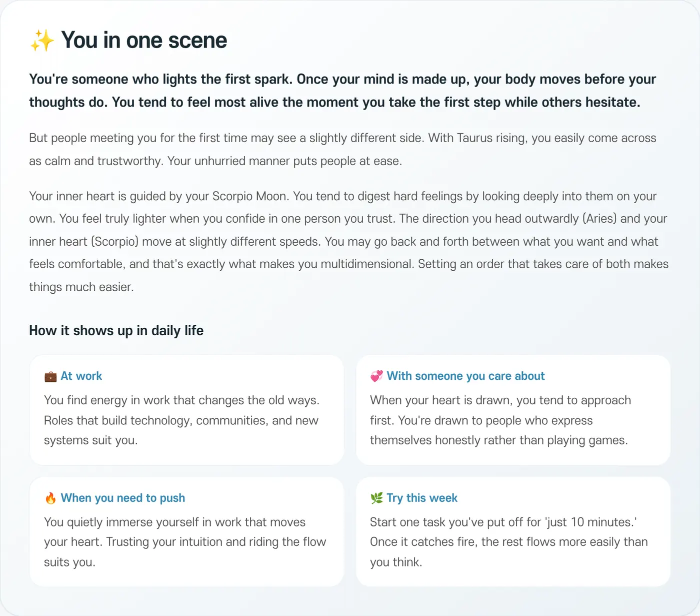
Task: Click the things much easier closing line
Action: point(81,287)
